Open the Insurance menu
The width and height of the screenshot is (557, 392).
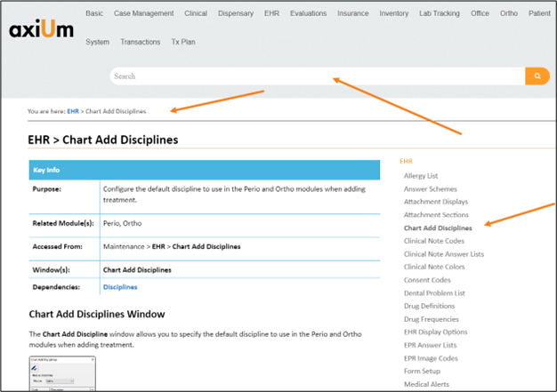[x=353, y=13]
